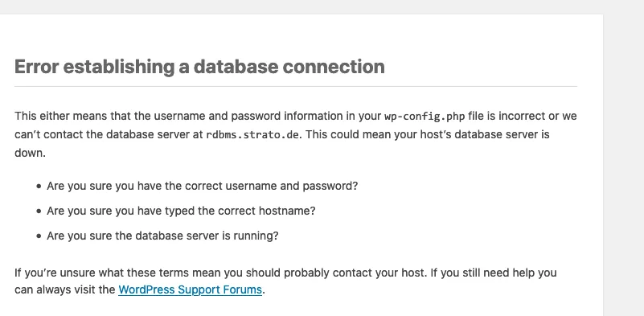644x316 pixels.
Task: Click the bullet dot before the username question
Action: click(x=39, y=187)
